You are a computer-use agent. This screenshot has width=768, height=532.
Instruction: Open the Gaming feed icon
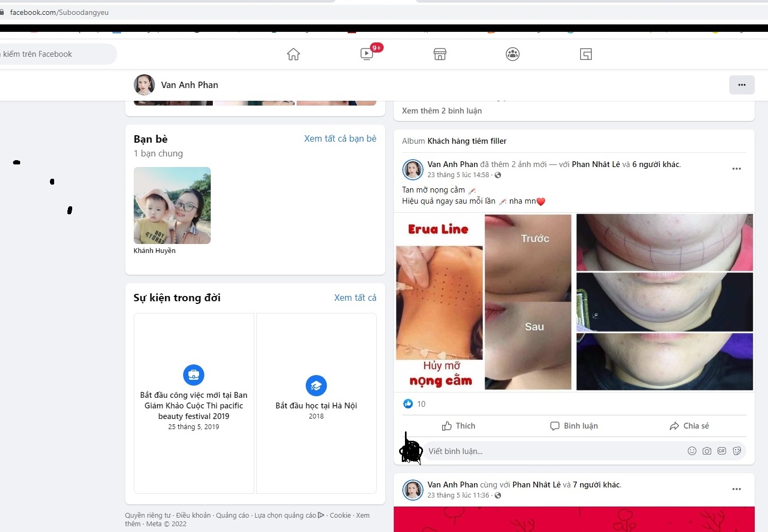coord(586,54)
